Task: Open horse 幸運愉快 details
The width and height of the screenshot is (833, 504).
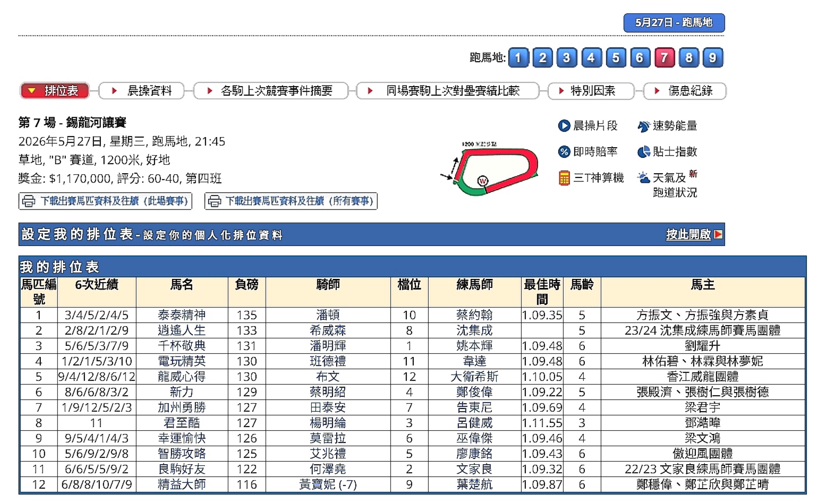Action: pyautogui.click(x=182, y=438)
